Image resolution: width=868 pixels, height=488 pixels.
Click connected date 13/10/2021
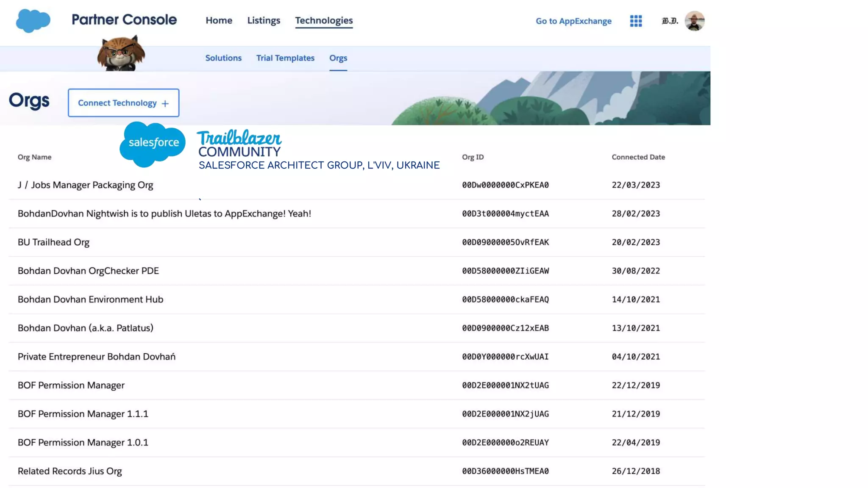coord(636,328)
